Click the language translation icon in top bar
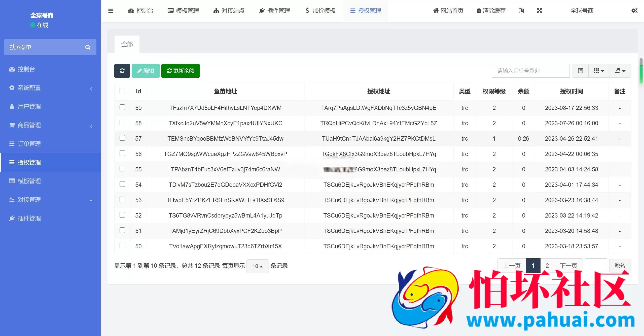644x336 pixels. pos(521,11)
